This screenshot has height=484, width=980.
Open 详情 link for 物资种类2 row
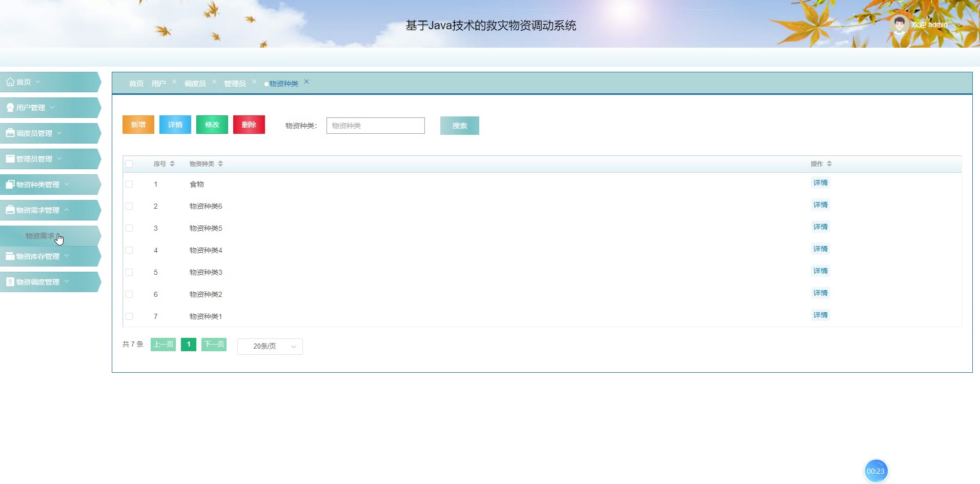[821, 293]
